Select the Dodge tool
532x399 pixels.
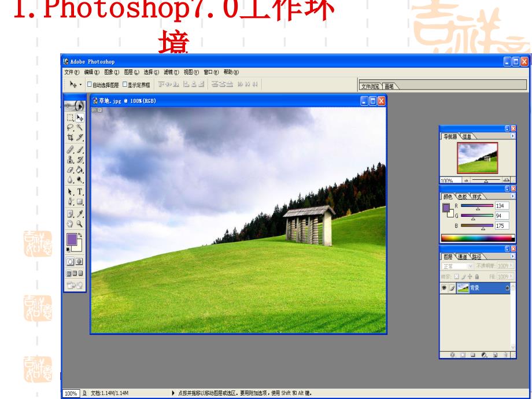click(x=80, y=180)
